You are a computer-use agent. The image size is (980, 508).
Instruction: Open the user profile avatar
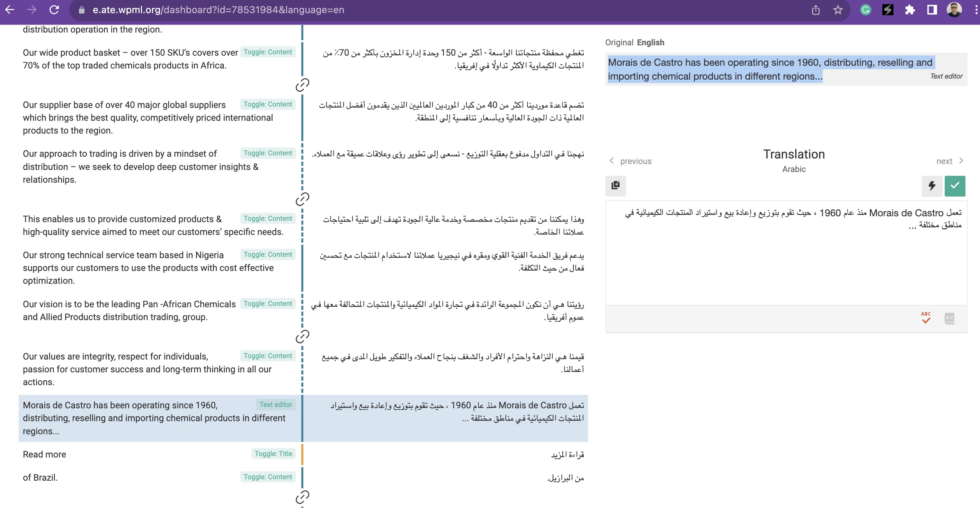[x=954, y=10]
